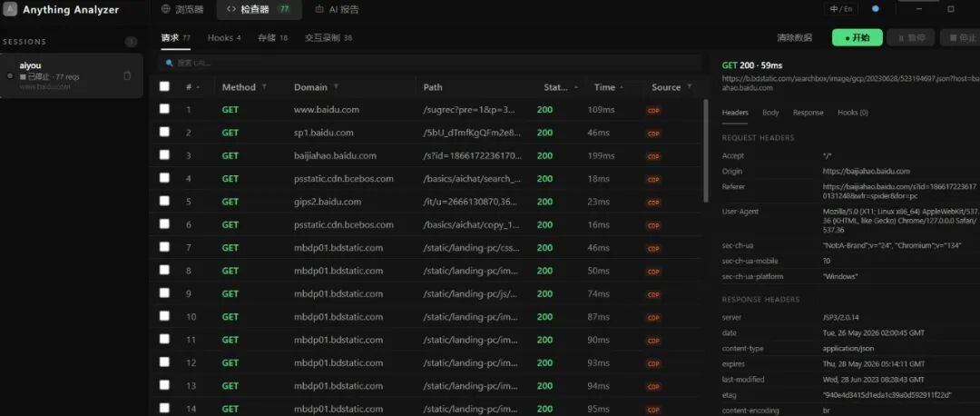The image size is (980, 416).
Task: Click the code brackets icon on 检查器 tab
Action: click(x=231, y=9)
